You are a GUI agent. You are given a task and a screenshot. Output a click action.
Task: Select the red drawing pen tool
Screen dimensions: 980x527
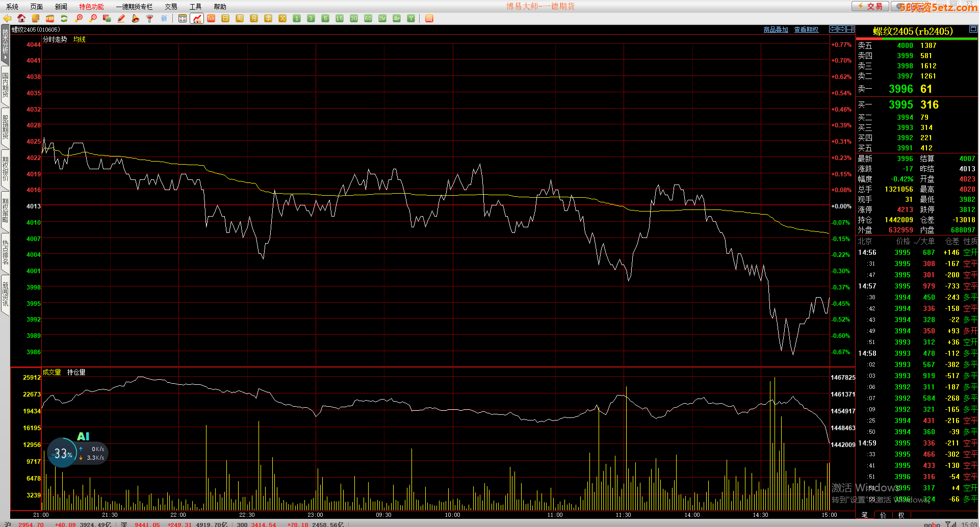[x=121, y=18]
